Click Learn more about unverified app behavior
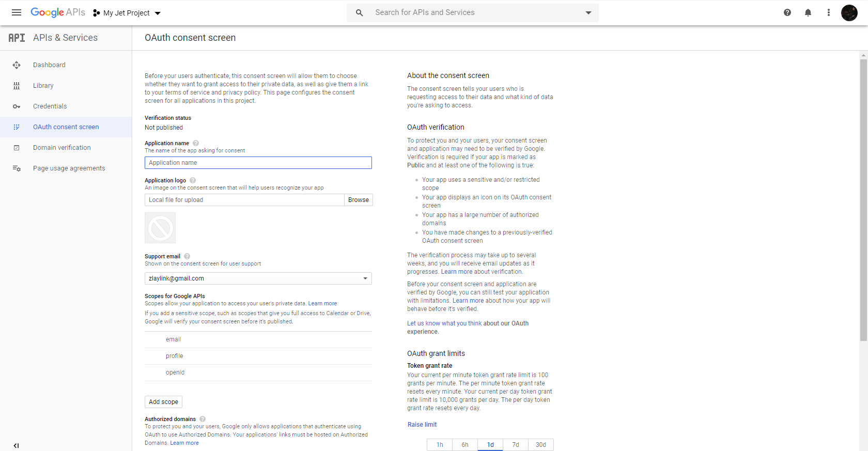Screen dimensions: 868x451 [468, 301]
